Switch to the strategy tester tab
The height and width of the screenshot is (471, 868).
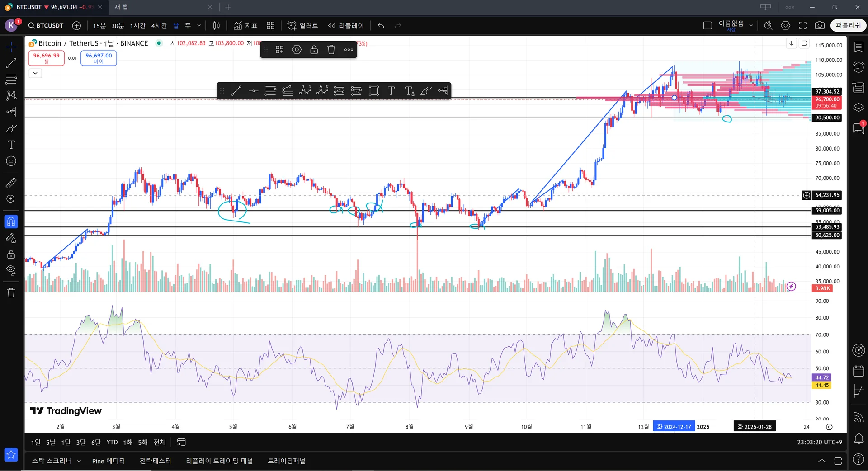[155, 461]
